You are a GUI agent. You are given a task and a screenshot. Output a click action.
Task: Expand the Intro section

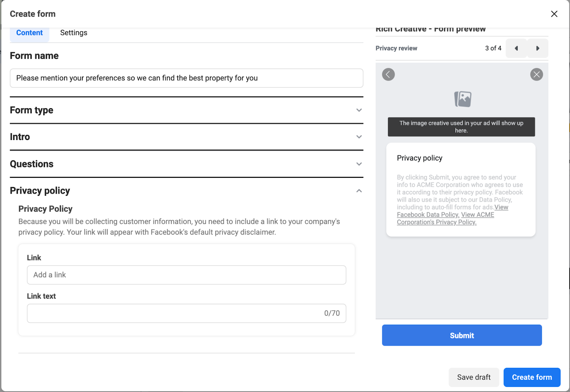pos(359,137)
